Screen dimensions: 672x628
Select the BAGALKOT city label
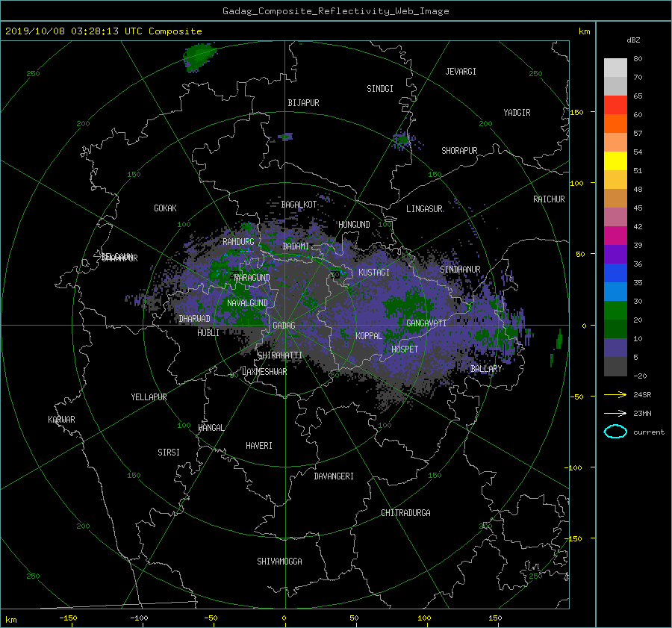tap(299, 205)
